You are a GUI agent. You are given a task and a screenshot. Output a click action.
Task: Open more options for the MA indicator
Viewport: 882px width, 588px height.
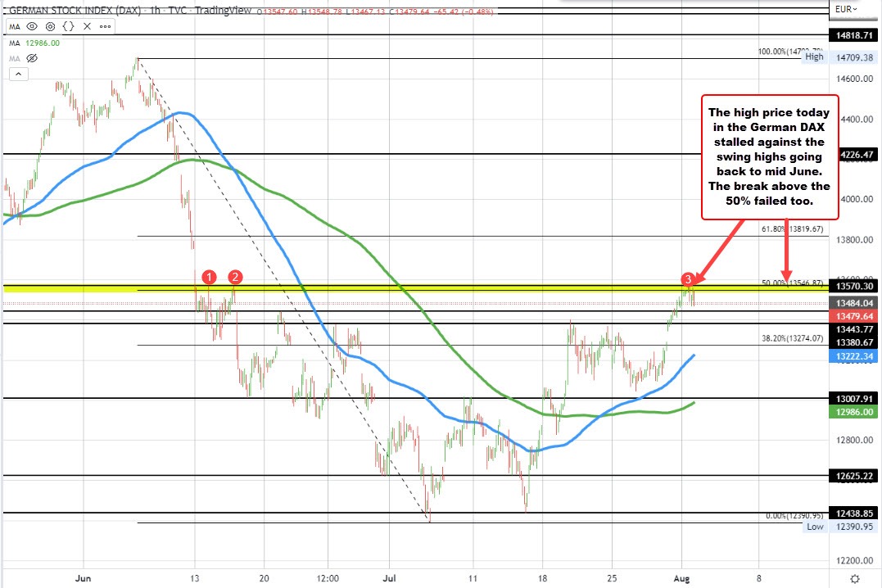click(105, 26)
